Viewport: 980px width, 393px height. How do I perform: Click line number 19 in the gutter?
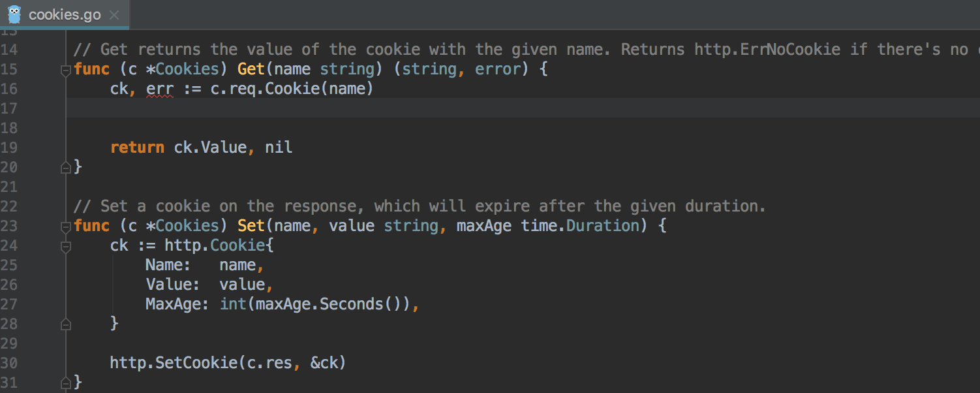(10, 148)
